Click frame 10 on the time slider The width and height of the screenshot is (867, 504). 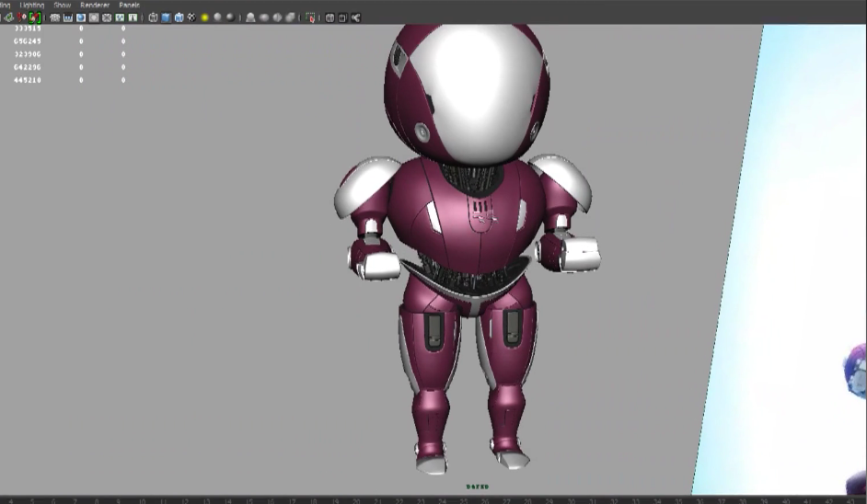(140, 501)
